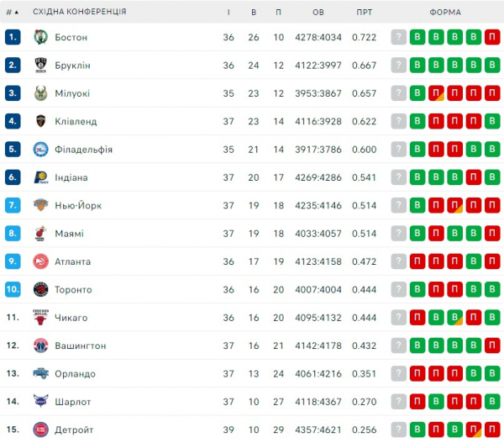Sort standings by ПРТ column header
Viewport: 504px width, 443px height.
(365, 13)
